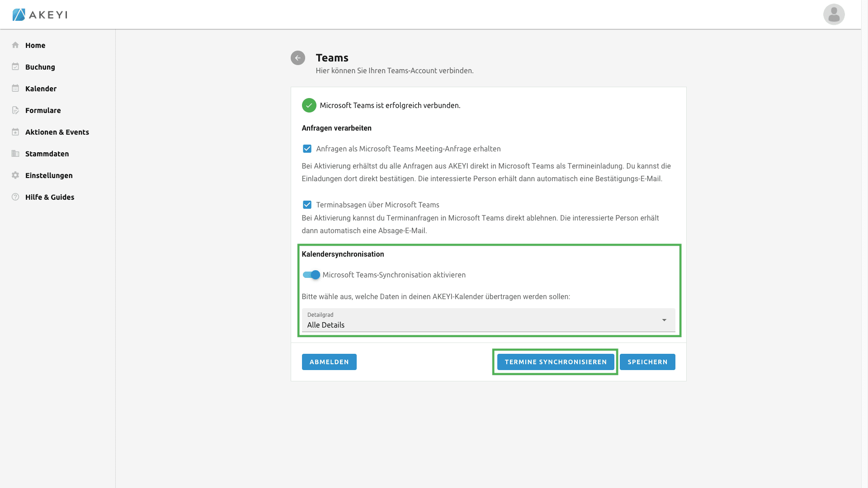Click the green connection success checkmark
Viewport: 868px width, 488px height.
click(x=309, y=105)
